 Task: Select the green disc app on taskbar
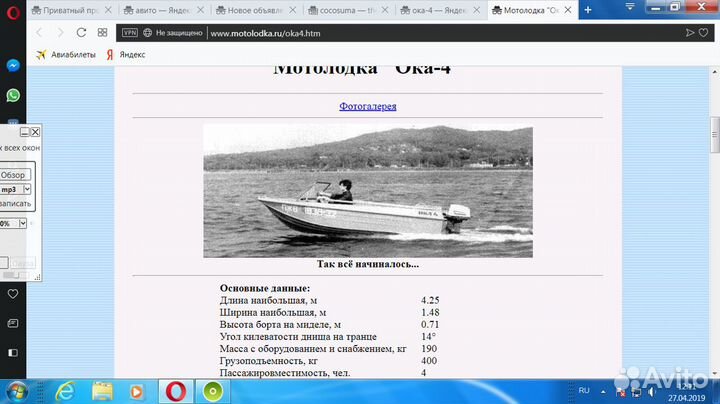(x=213, y=392)
